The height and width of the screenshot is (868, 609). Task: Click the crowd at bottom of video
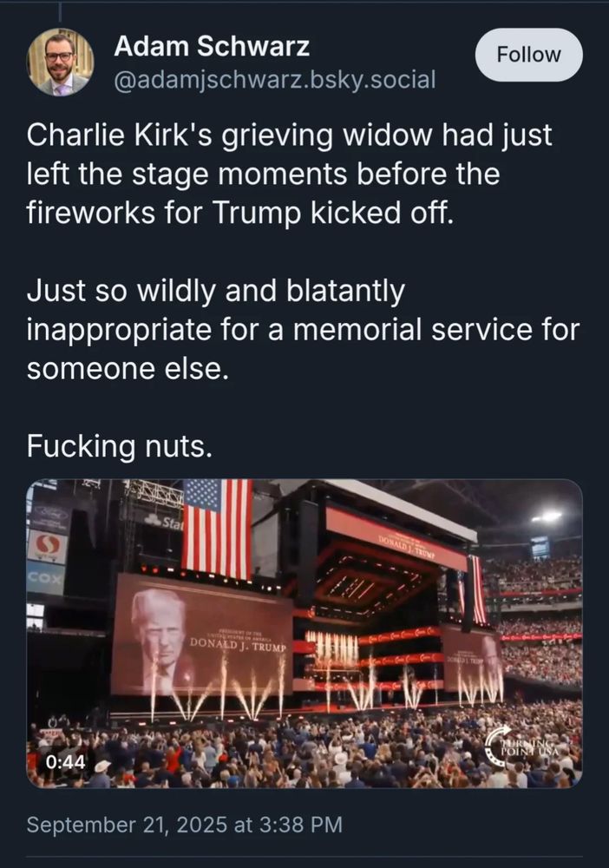pyautogui.click(x=304, y=755)
